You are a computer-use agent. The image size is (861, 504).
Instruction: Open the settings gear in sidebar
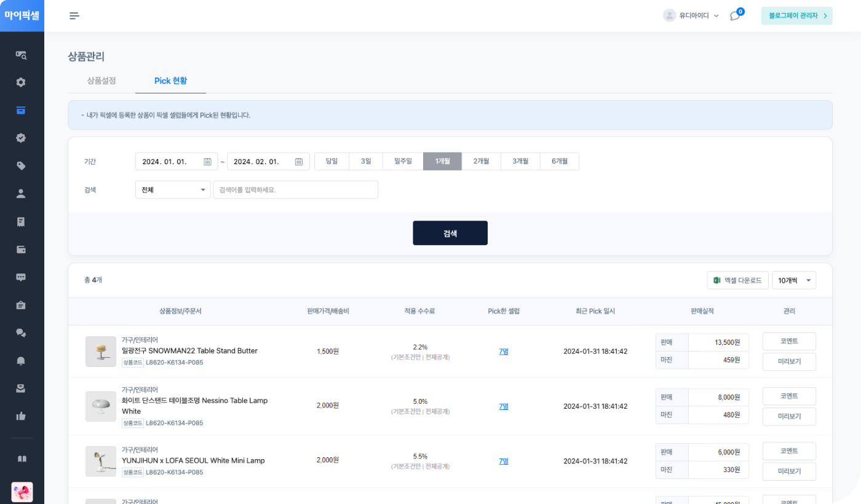coord(21,82)
